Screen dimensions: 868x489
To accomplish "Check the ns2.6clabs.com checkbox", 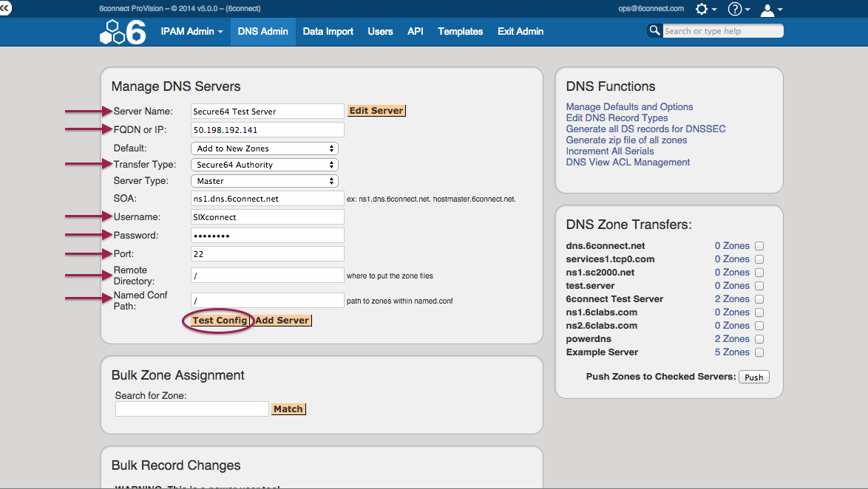I will click(x=759, y=326).
